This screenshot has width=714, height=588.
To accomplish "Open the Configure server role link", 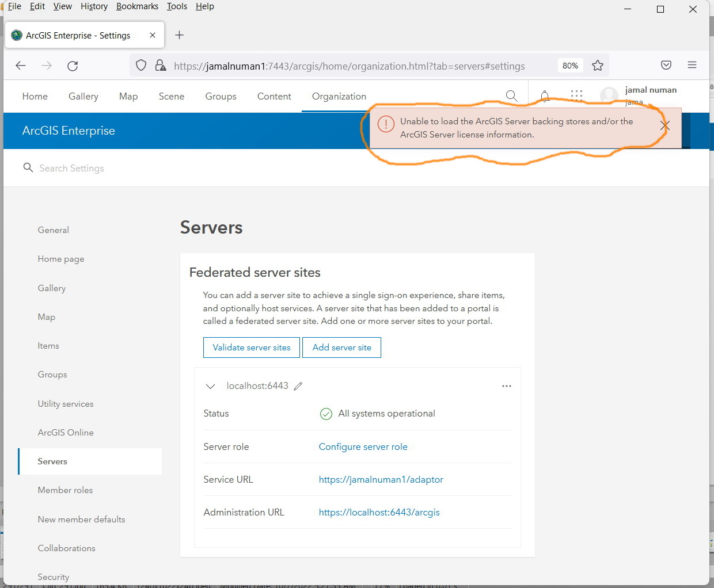I will point(363,446).
